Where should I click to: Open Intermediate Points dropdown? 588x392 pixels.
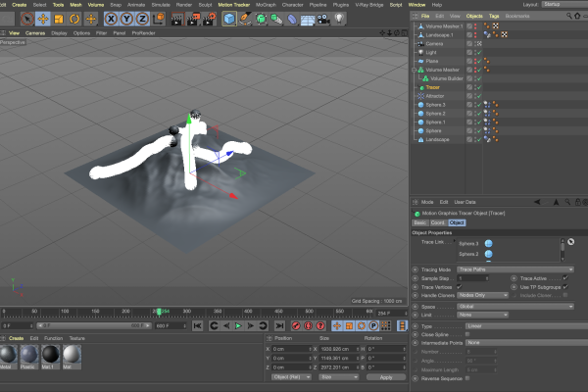(x=526, y=342)
